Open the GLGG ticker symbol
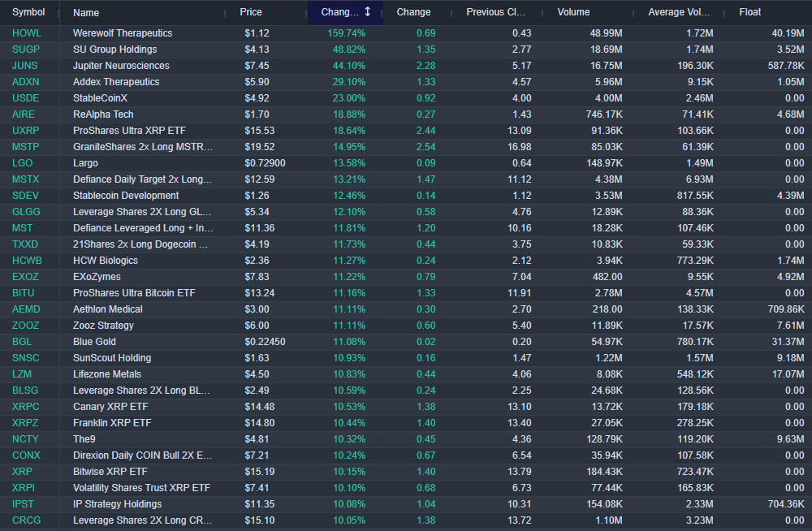 coord(26,212)
